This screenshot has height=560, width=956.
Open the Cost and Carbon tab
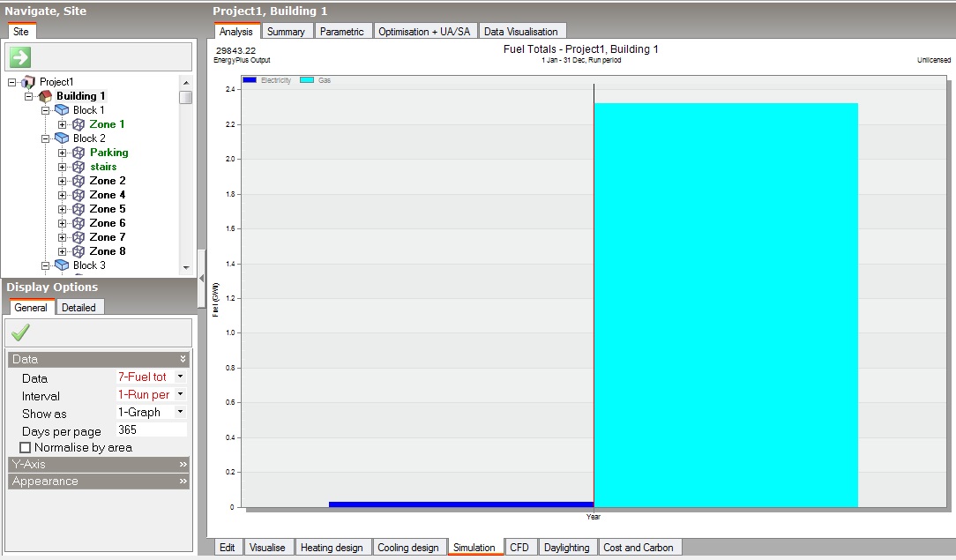(x=639, y=547)
